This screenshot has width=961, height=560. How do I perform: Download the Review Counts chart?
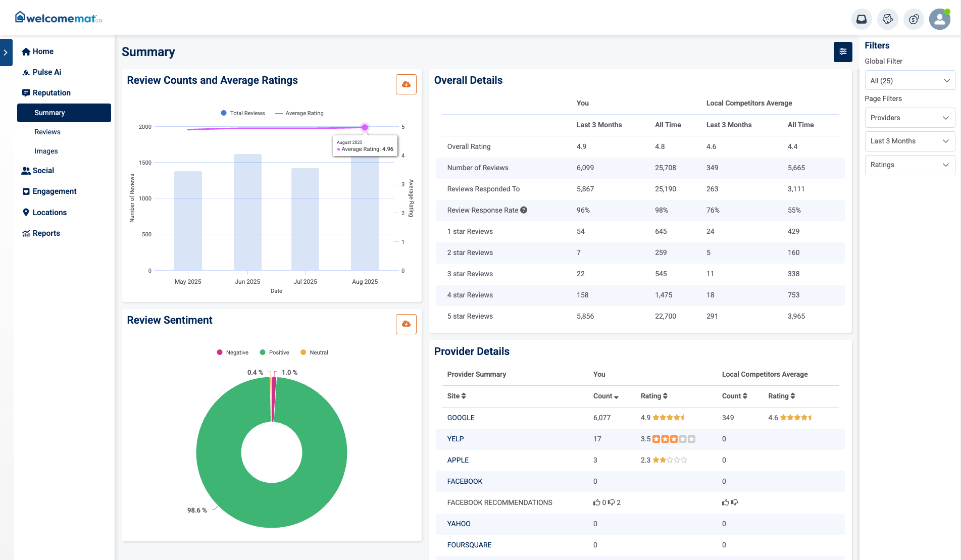click(406, 84)
